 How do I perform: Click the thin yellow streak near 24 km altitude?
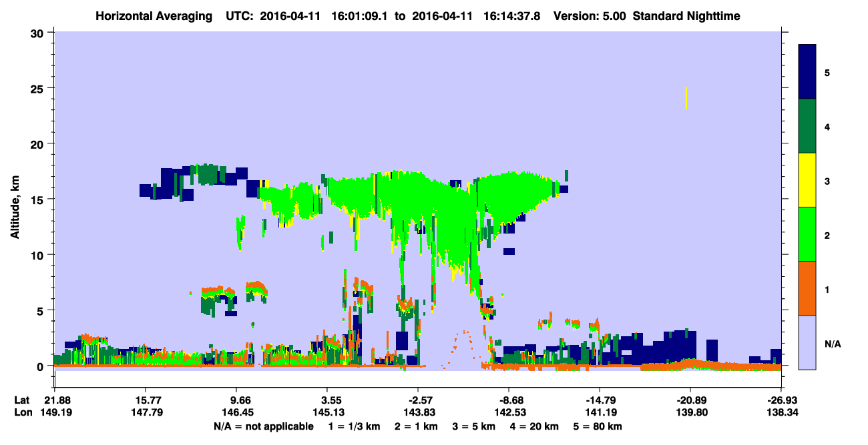tap(686, 97)
